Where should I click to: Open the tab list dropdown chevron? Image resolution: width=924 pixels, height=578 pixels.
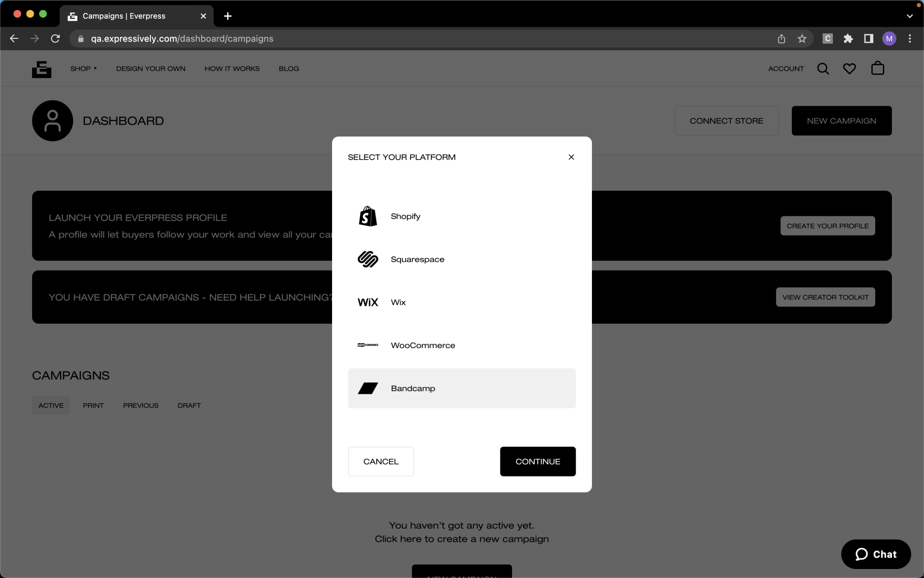(909, 16)
